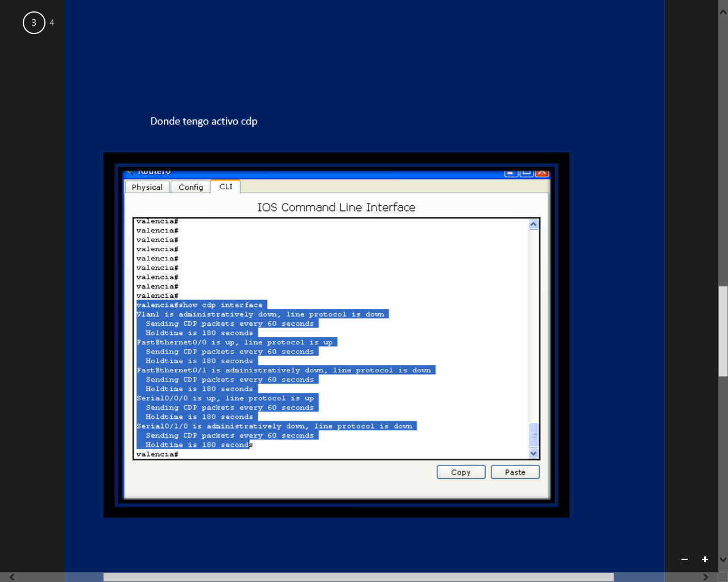Click the page scroll down arrow

pyautogui.click(x=723, y=559)
